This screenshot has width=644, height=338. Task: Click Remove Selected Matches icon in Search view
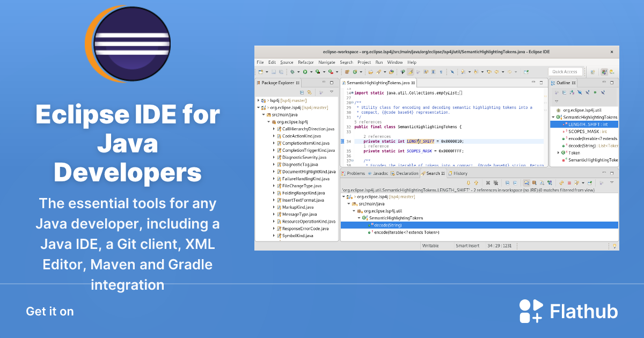point(488,183)
